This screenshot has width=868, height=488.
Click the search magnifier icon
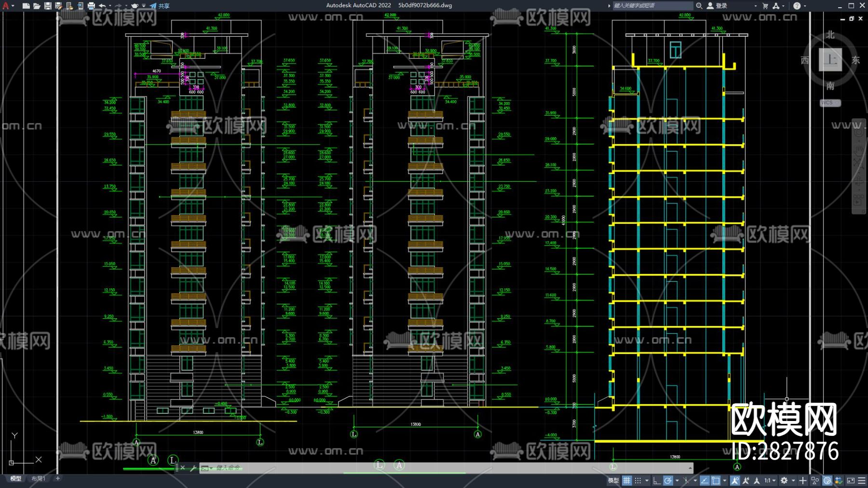pos(699,6)
